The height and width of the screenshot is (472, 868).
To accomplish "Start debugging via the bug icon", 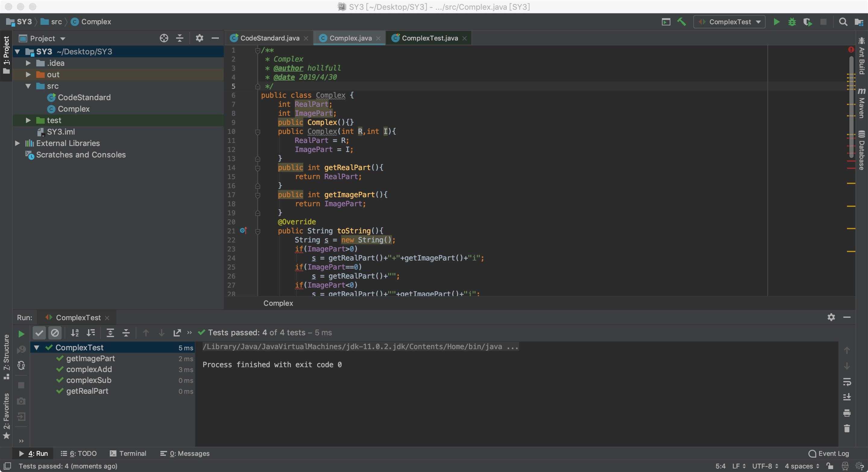I will click(x=792, y=22).
